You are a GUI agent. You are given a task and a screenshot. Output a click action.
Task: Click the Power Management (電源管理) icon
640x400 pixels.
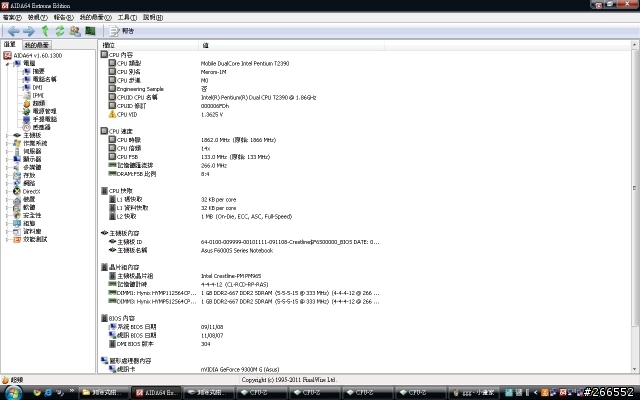click(27, 111)
